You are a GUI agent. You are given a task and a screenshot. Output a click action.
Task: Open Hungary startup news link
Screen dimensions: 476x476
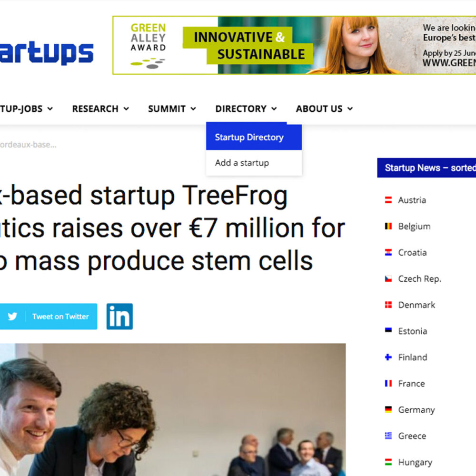(415, 462)
